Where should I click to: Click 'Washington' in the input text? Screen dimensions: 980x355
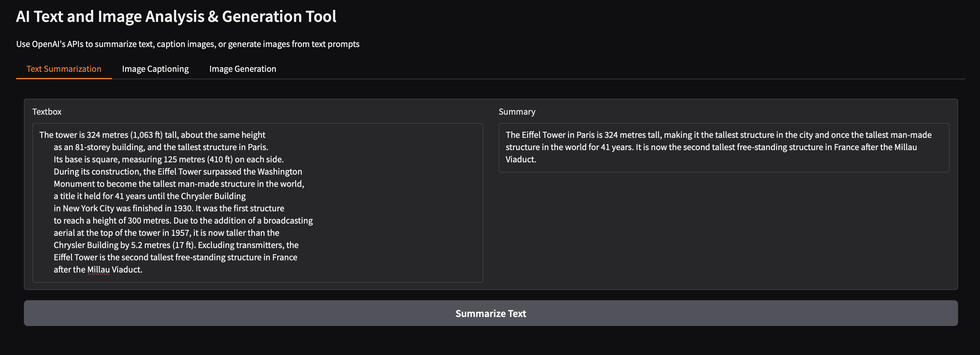(280, 171)
